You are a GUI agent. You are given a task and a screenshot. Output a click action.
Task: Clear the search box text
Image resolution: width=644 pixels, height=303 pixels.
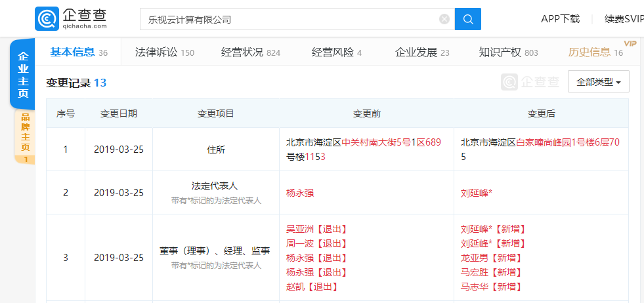pyautogui.click(x=444, y=19)
